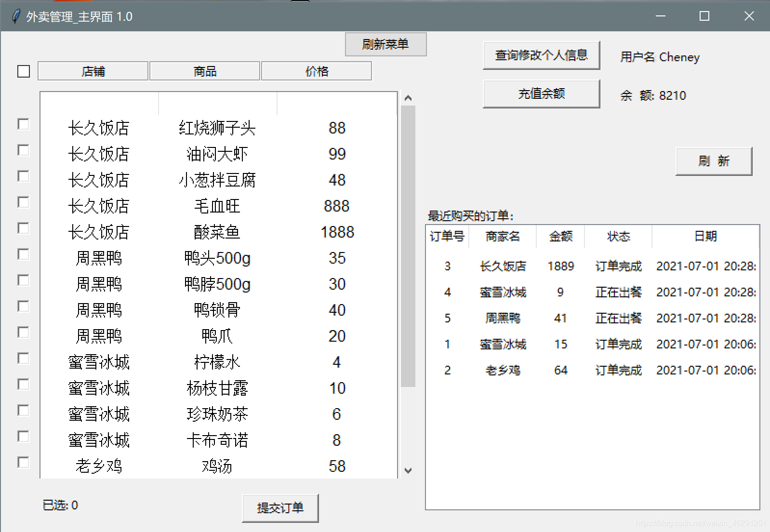This screenshot has width=770, height=532.
Task: Click the 卡布奇诺 item text
Action: (217, 440)
